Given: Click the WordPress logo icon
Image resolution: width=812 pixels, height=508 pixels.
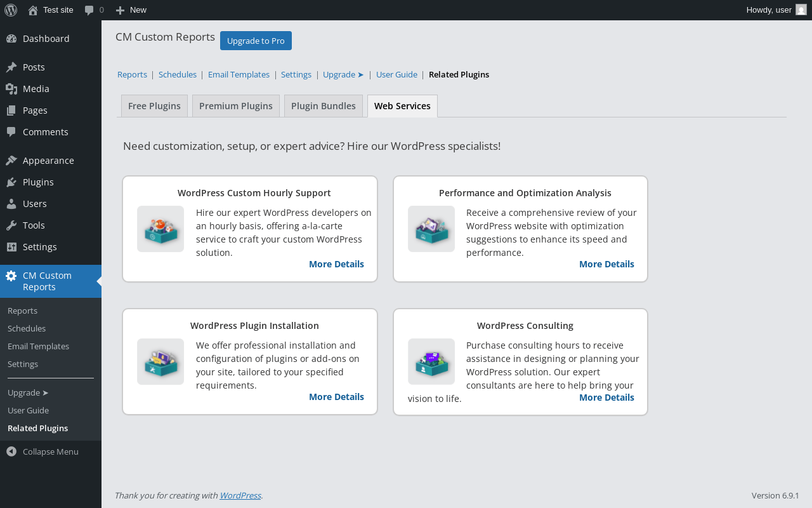Looking at the screenshot, I should (x=11, y=10).
